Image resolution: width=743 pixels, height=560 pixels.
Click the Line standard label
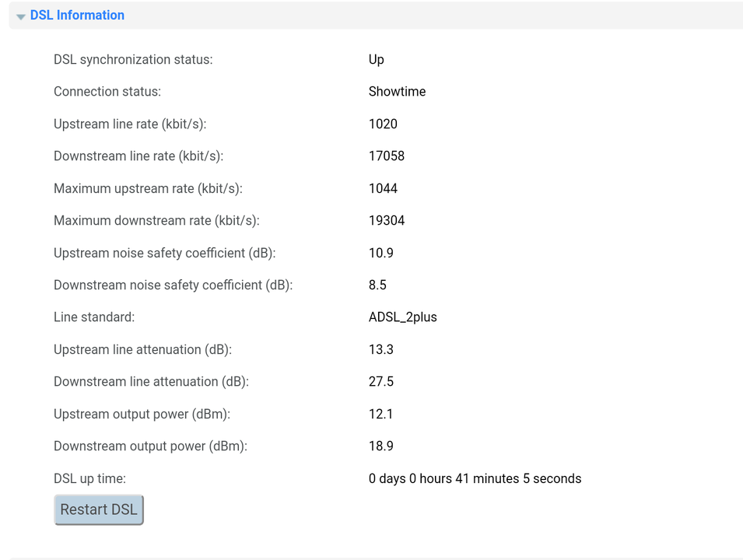point(94,317)
